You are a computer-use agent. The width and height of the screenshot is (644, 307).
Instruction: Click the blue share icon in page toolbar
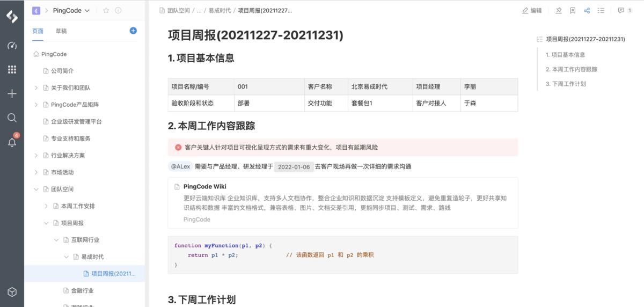[587, 10]
